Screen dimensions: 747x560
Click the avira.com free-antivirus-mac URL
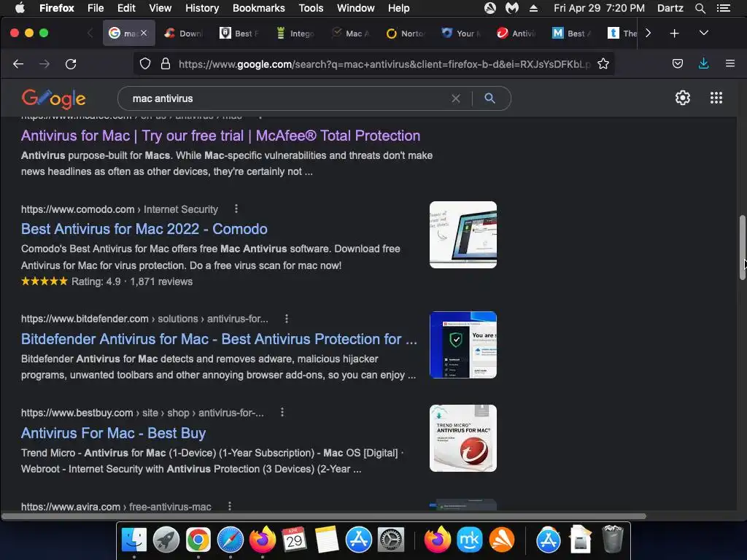click(x=116, y=507)
